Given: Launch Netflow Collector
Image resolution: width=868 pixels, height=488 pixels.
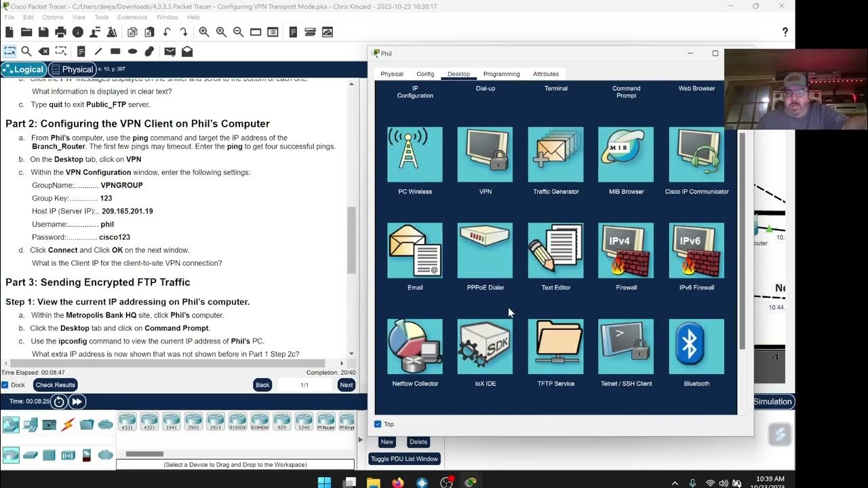Looking at the screenshot, I should (415, 347).
